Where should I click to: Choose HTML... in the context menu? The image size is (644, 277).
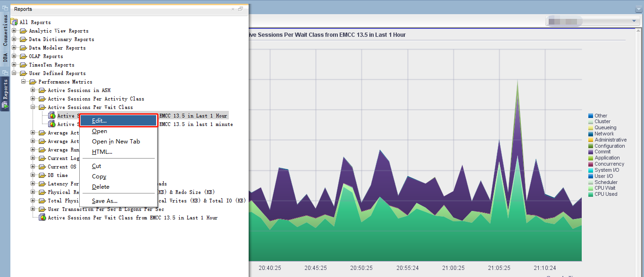click(118, 152)
